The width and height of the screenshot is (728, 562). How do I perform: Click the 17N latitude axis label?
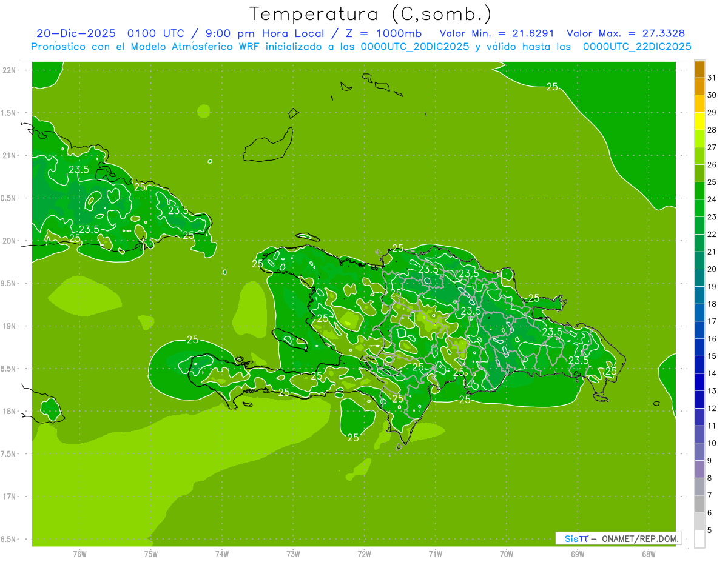[x=10, y=497]
